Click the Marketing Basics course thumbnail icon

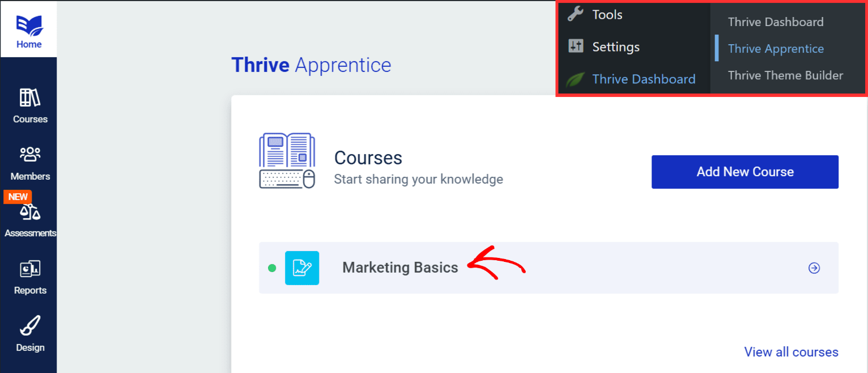click(302, 268)
